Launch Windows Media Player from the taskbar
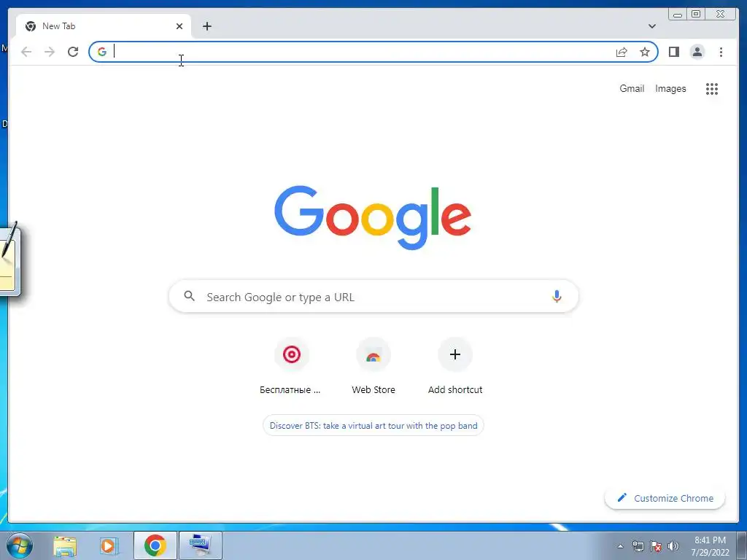Viewport: 747px width, 560px height. 108,545
